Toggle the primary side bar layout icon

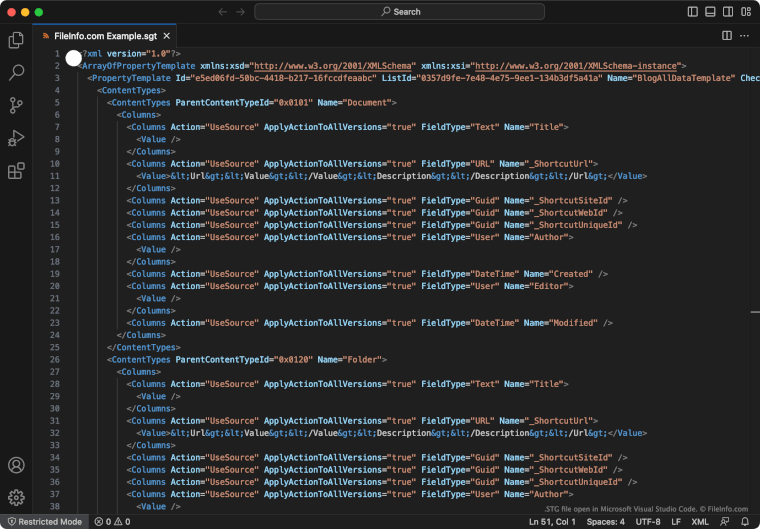(x=693, y=12)
